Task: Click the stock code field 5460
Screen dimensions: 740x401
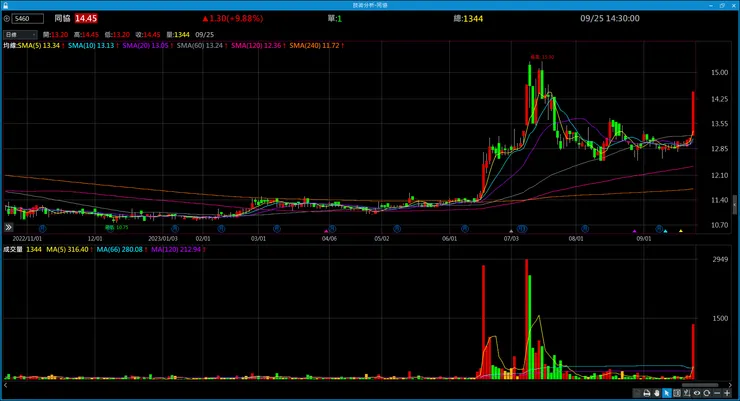Action: pyautogui.click(x=28, y=18)
